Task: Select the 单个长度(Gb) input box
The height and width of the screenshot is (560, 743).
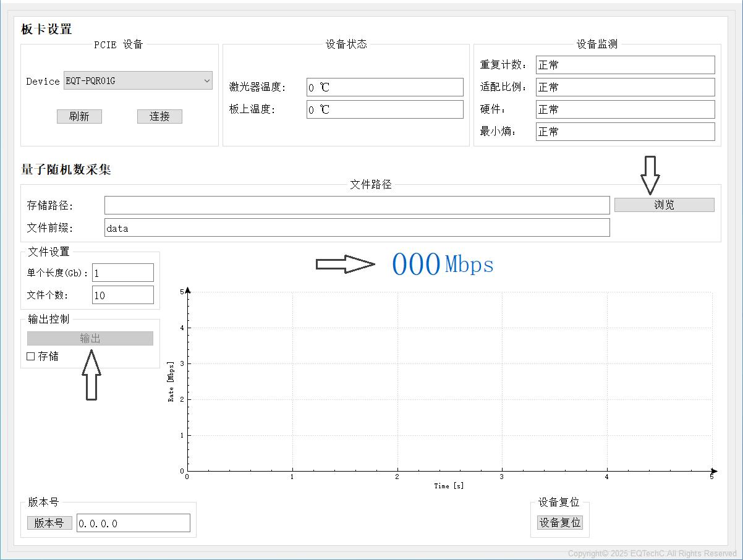Action: (122, 273)
